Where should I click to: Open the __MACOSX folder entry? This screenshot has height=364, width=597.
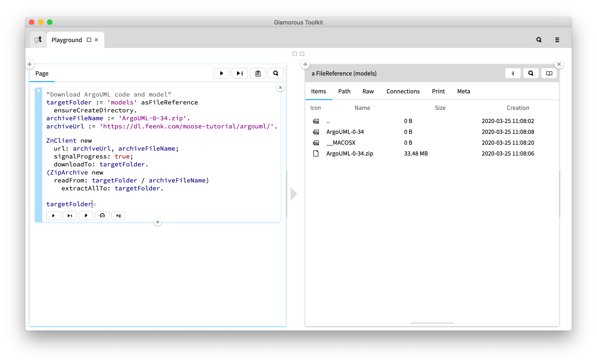(341, 142)
